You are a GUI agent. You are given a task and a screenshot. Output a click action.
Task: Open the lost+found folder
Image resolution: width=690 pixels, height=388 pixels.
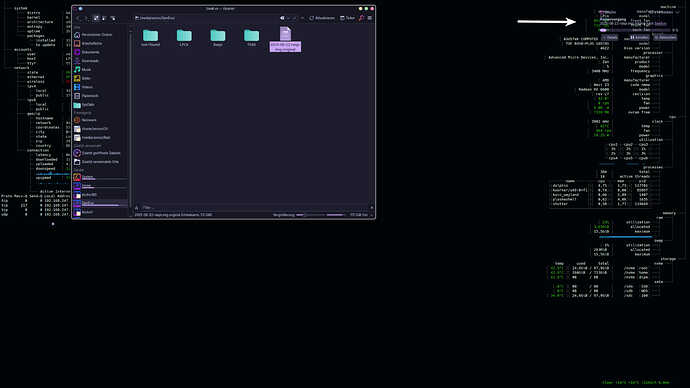150,37
